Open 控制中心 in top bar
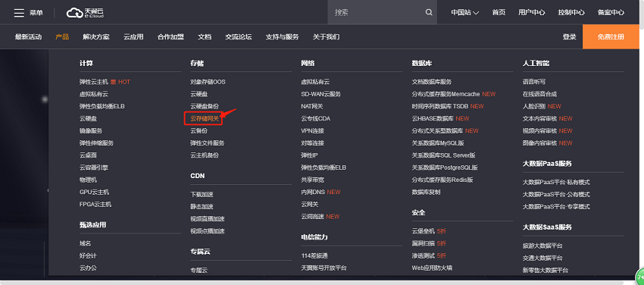This screenshot has height=285, width=644. (571, 13)
